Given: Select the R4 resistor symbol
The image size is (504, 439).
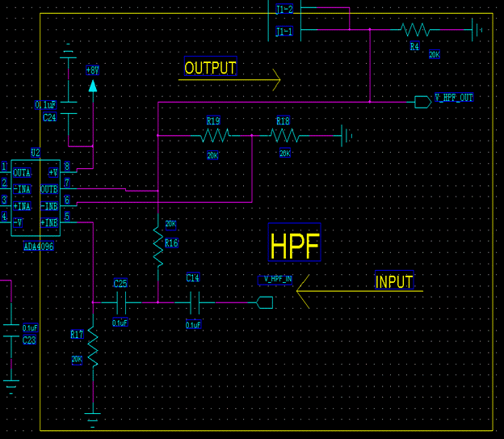Looking at the screenshot, I should [x=415, y=30].
